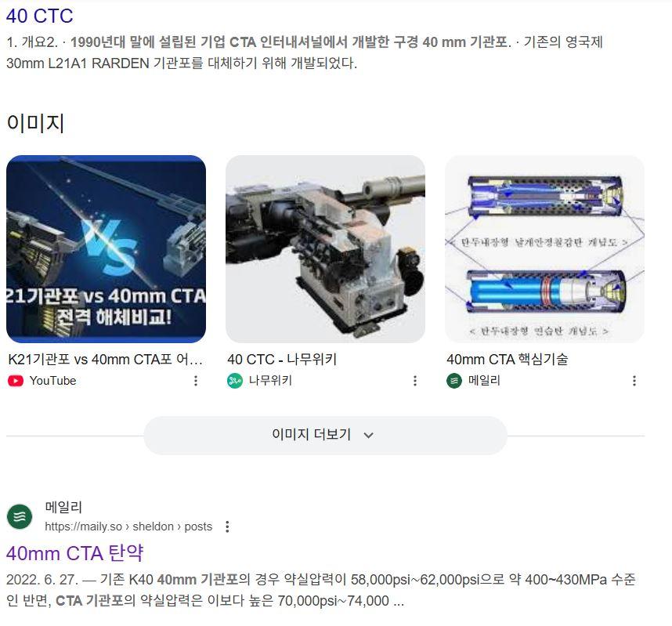Open three-dot menu for 40mm CTA 핵심기술 image
Viewport: 672px width, 626px height.
point(634,381)
